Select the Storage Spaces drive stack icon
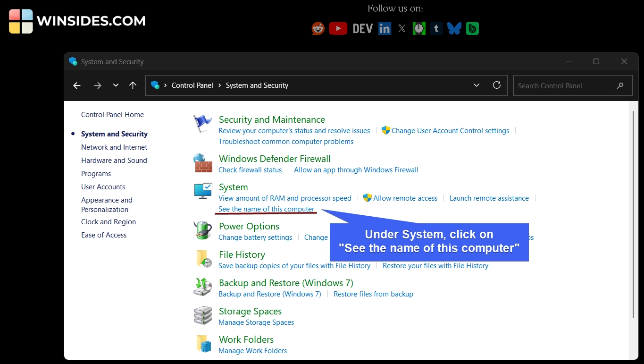The width and height of the screenshot is (644, 364). tap(202, 315)
